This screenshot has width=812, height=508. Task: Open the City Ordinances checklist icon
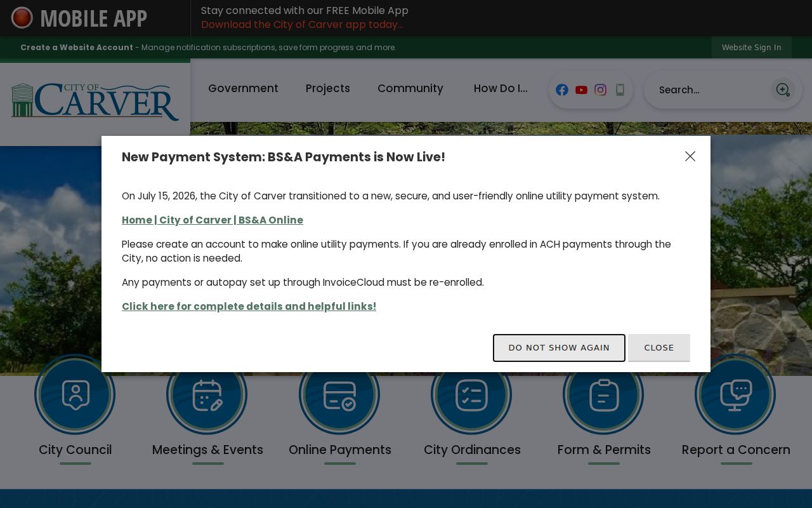pos(471,394)
